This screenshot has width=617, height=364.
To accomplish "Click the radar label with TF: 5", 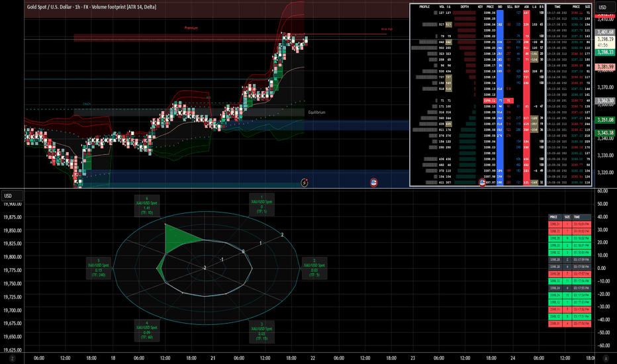I will (314, 268).
